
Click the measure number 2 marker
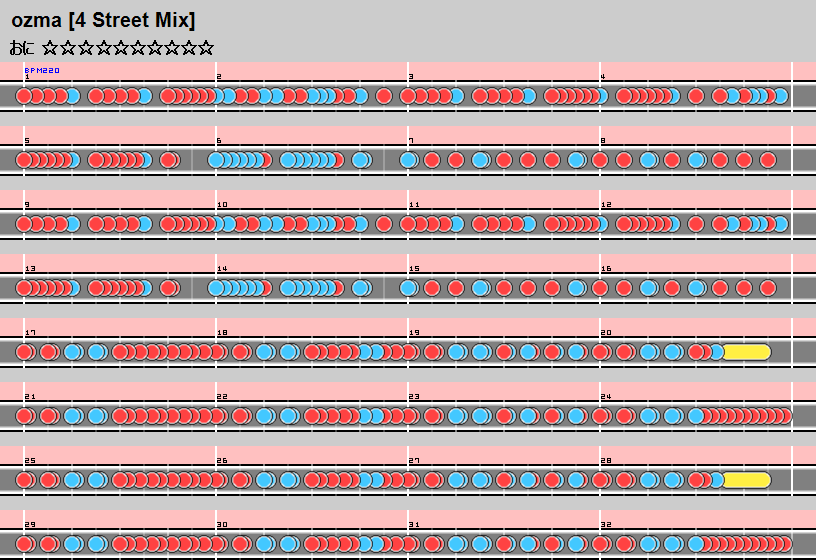(x=219, y=77)
